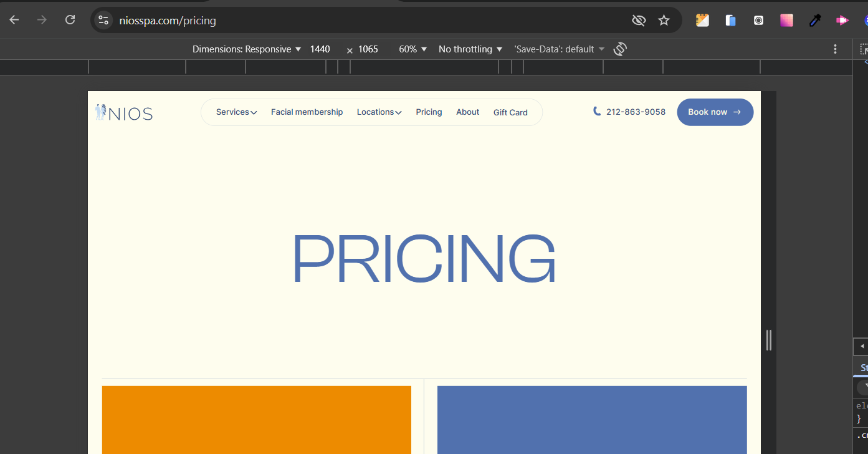Expand the Locations navigation menu
Viewport: 868px width, 454px height.
tap(379, 112)
